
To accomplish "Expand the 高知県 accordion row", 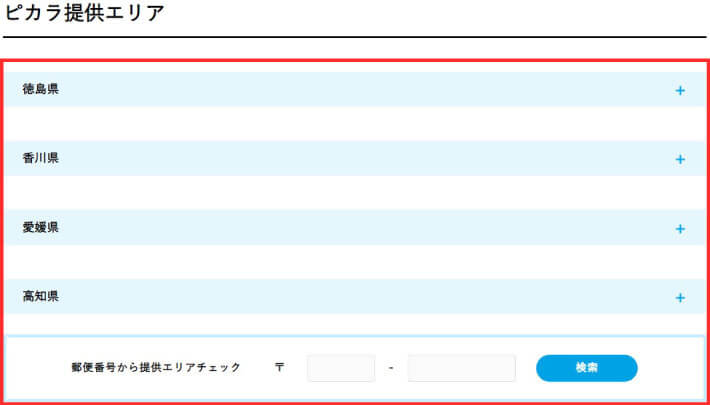I will pos(355,297).
